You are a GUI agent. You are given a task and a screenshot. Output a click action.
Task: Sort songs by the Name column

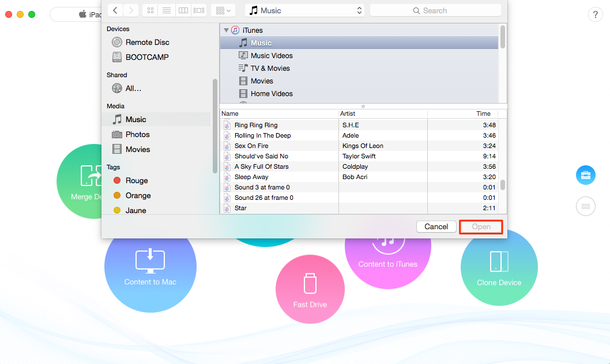point(279,113)
